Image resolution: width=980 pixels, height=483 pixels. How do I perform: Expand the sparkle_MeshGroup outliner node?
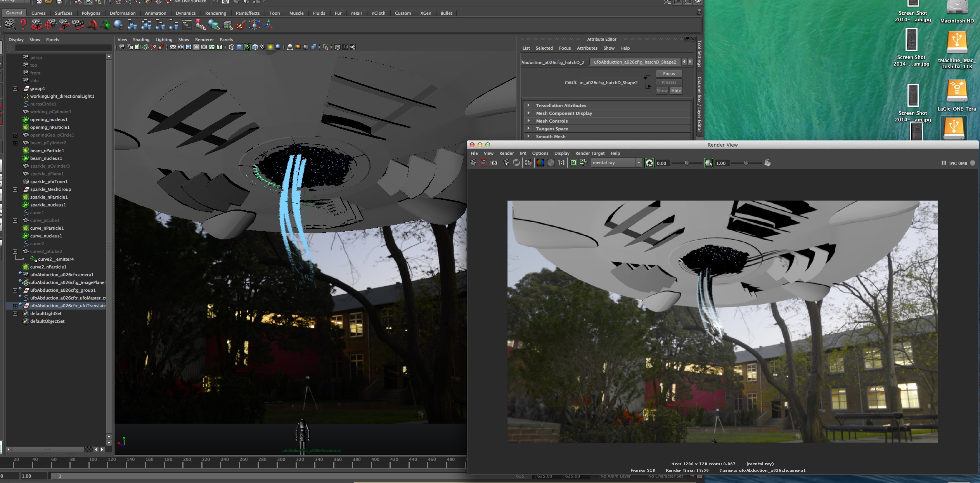15,189
